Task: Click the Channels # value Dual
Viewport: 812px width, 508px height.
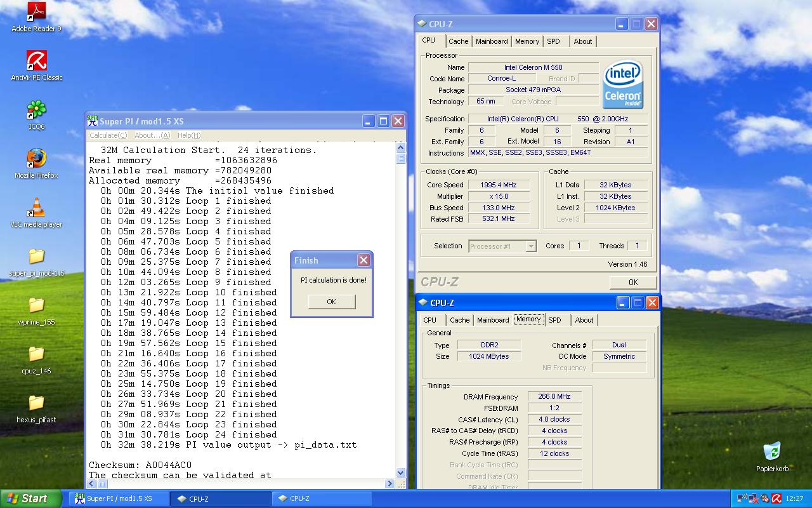Action: pyautogui.click(x=619, y=345)
